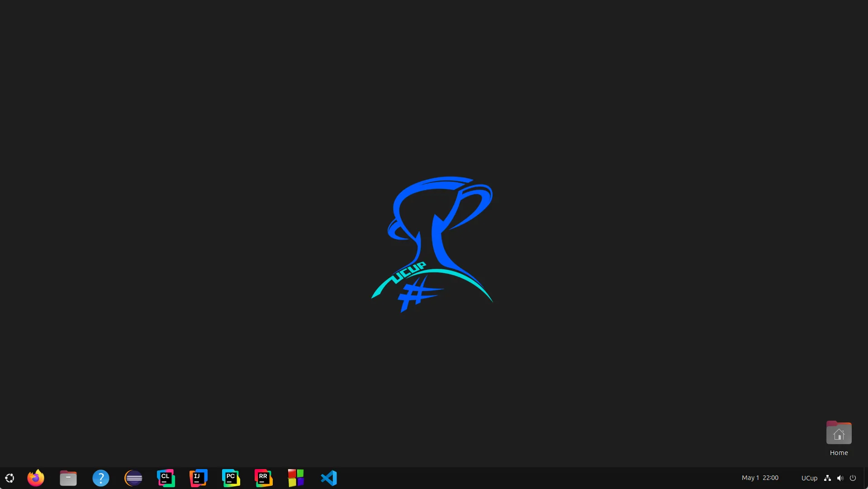This screenshot has height=489, width=868.
Task: Open the network status tray icon
Action: click(827, 478)
